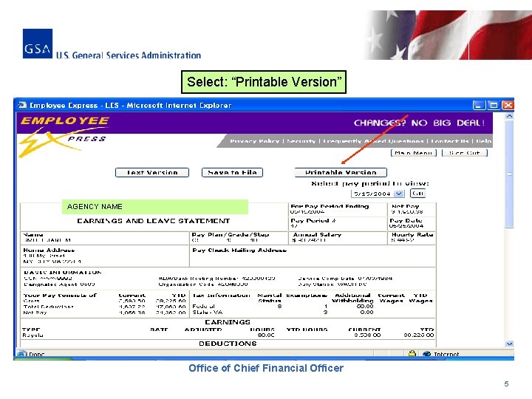Click the 'Your Pay Consists of' heading
This screenshot has width=532, height=399.
(x=60, y=295)
